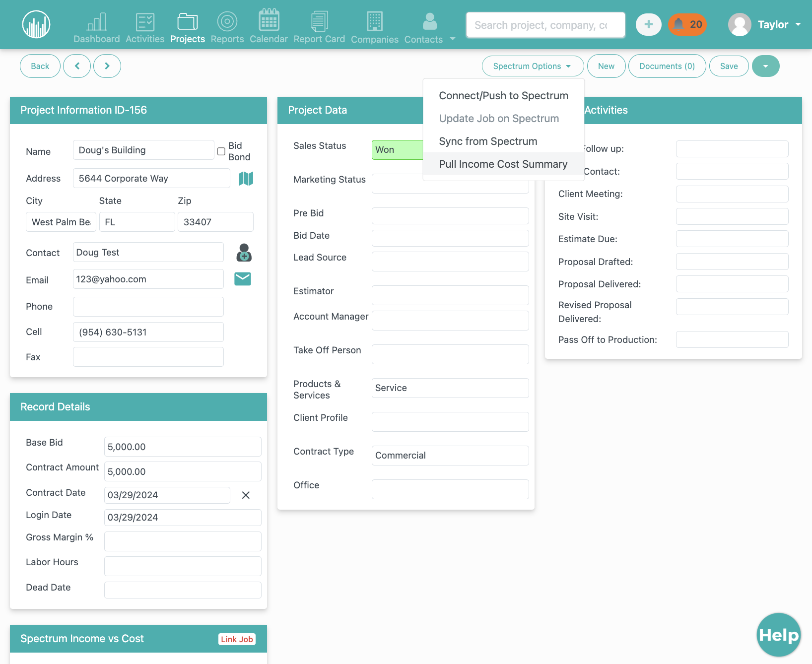
Task: Open the Reports target icon
Action: pyautogui.click(x=227, y=22)
